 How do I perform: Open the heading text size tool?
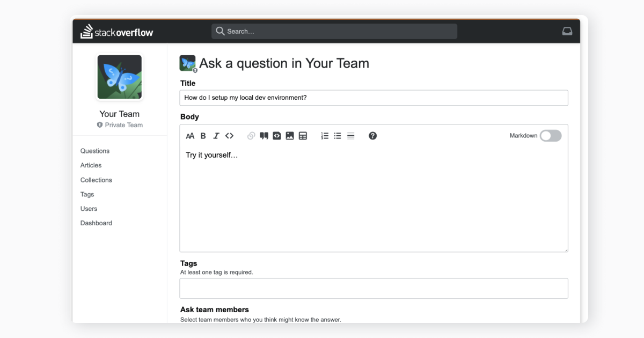[x=190, y=136]
